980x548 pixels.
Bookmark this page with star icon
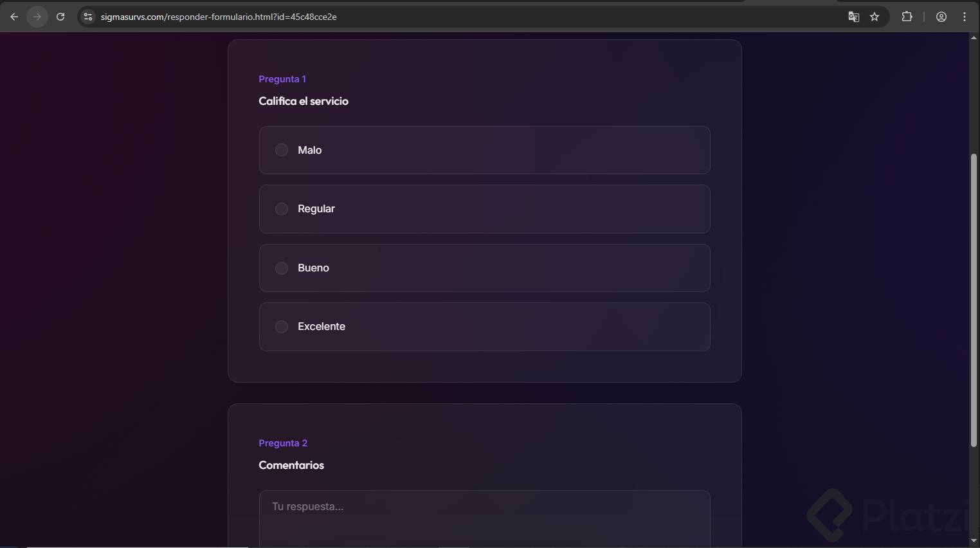tap(875, 17)
